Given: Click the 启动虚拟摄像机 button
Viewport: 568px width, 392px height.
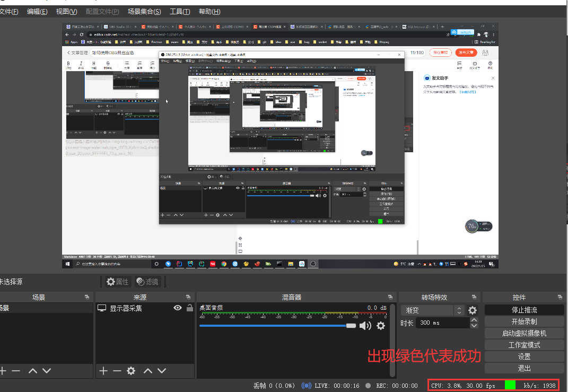Looking at the screenshot, I should [x=524, y=333].
